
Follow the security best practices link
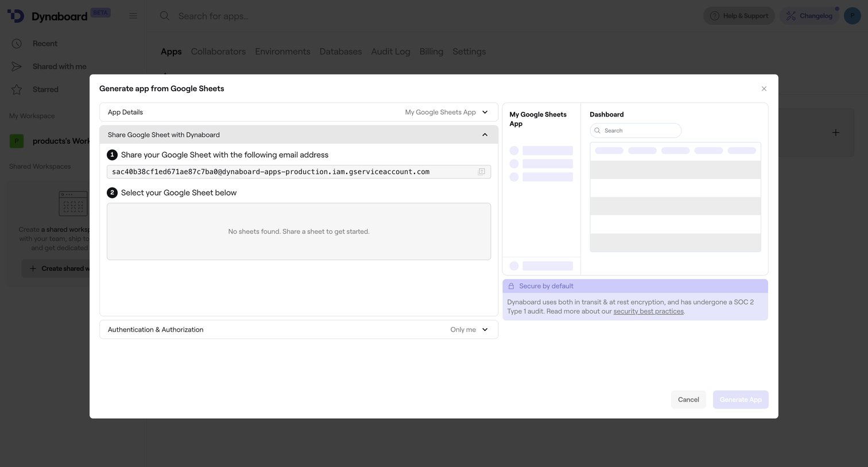[x=649, y=312]
